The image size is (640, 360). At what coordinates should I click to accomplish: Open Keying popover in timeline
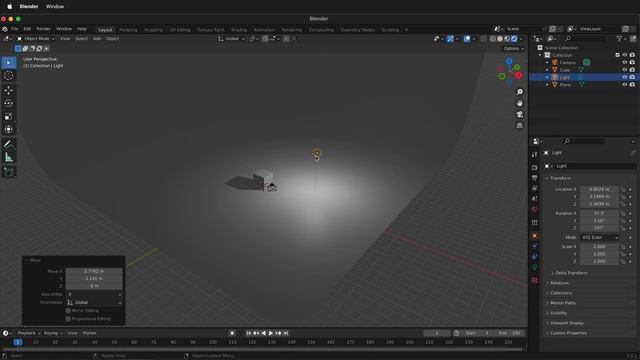(x=53, y=333)
